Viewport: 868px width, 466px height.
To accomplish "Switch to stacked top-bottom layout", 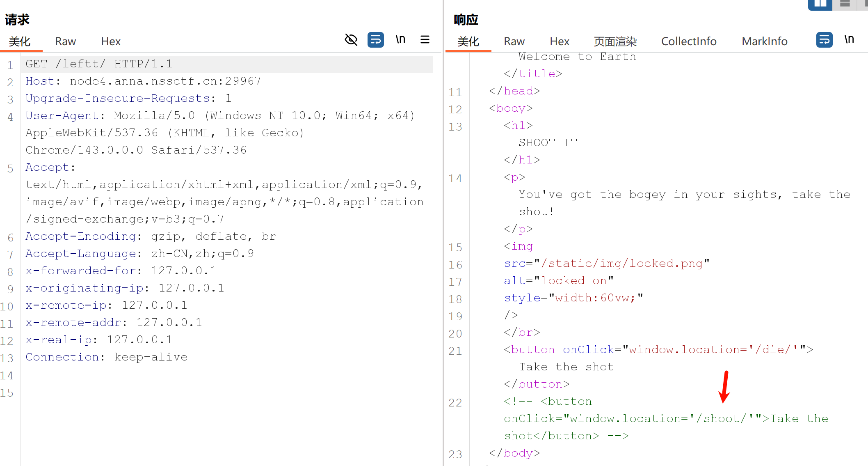I will tap(845, 4).
